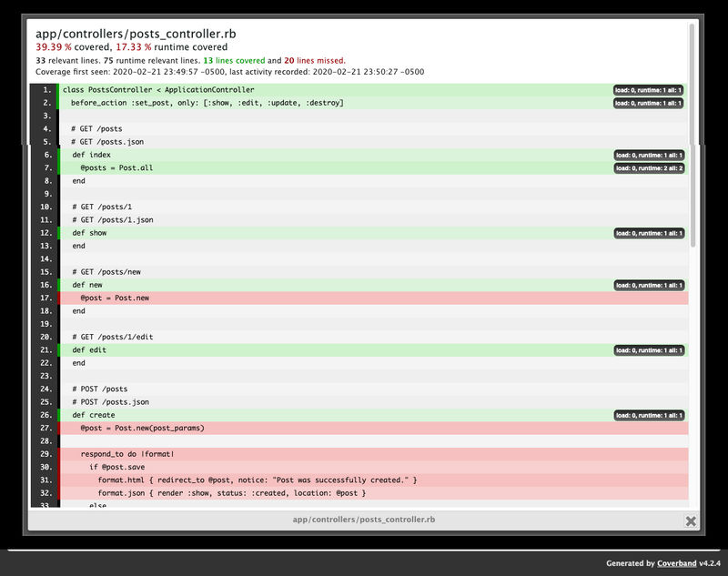
Task: Click the dialog footer title posts_controller.rb
Action: coord(363,520)
